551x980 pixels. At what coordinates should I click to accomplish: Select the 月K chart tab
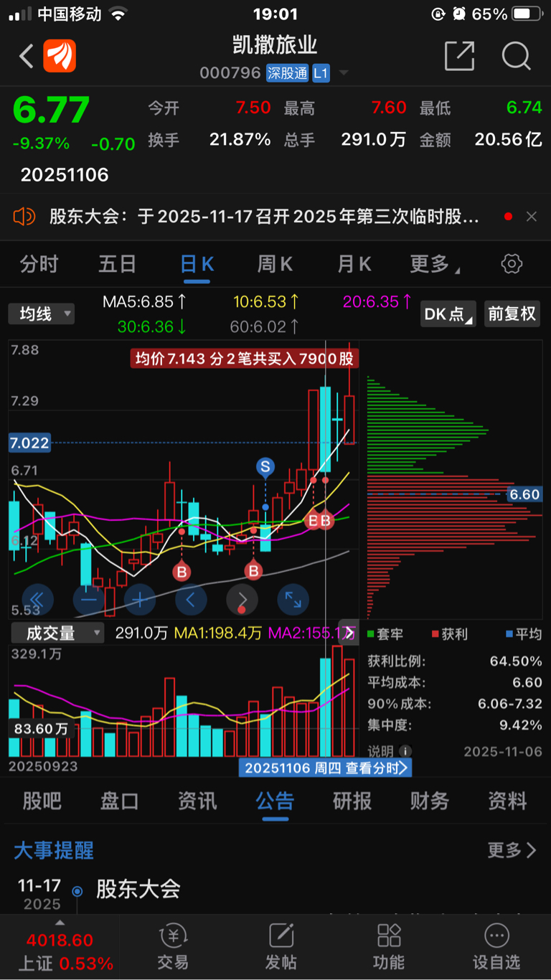click(x=354, y=264)
